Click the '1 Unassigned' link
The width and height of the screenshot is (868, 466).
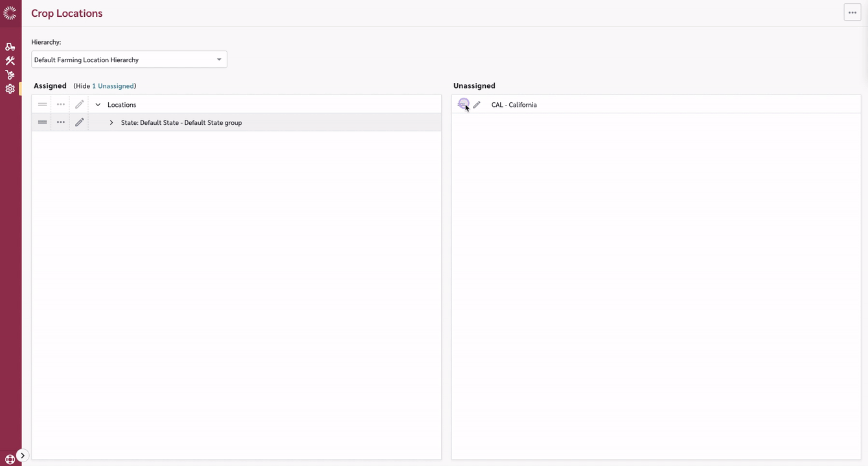click(113, 86)
